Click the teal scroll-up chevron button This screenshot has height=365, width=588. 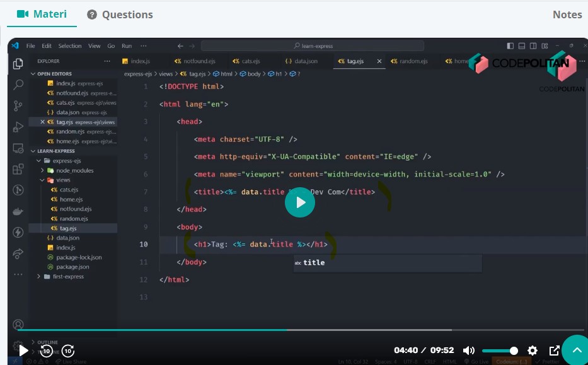(x=577, y=351)
